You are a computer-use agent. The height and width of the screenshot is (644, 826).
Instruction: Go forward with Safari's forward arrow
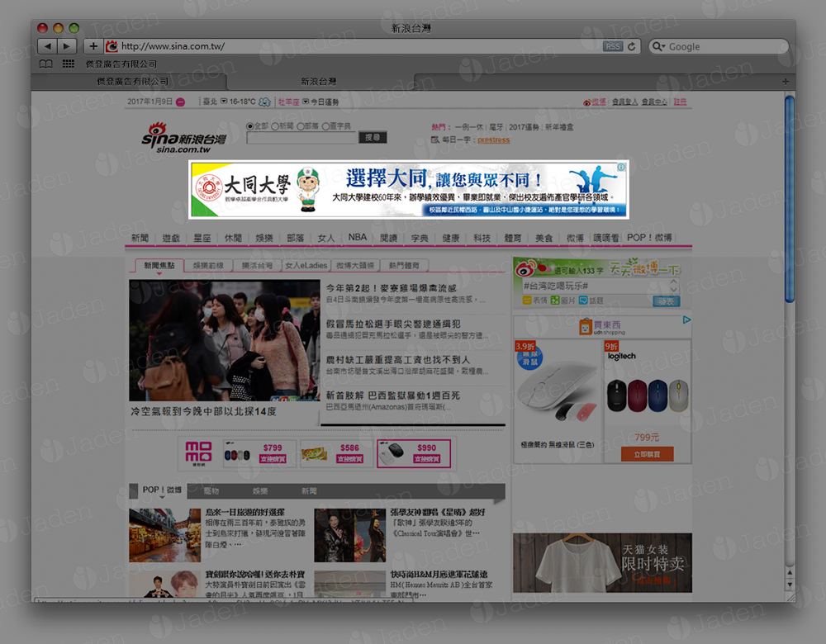pos(67,46)
